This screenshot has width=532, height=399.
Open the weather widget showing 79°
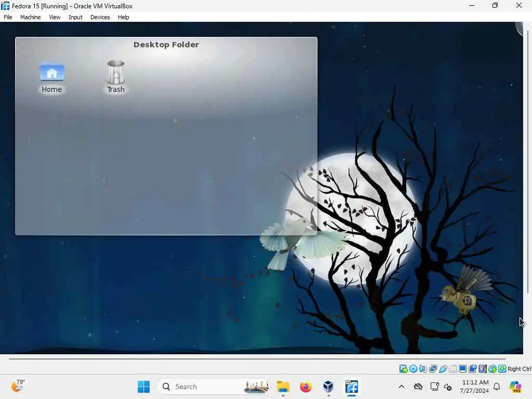point(18,386)
